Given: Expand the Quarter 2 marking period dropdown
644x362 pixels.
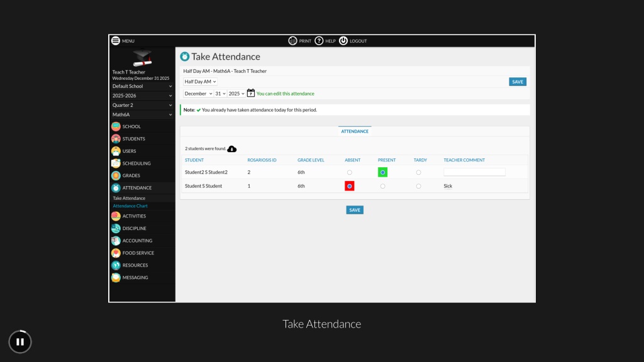Looking at the screenshot, I should click(x=142, y=105).
